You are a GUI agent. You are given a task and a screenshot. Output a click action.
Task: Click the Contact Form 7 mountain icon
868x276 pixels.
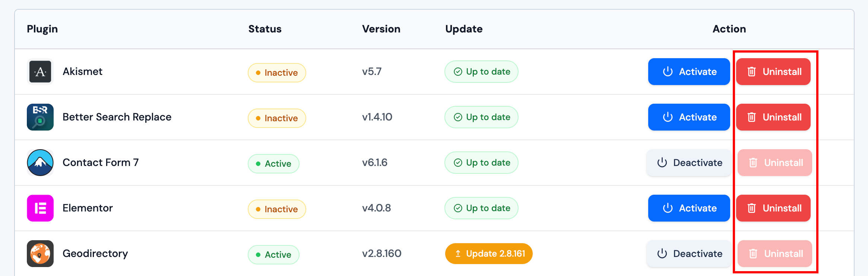[x=40, y=163]
